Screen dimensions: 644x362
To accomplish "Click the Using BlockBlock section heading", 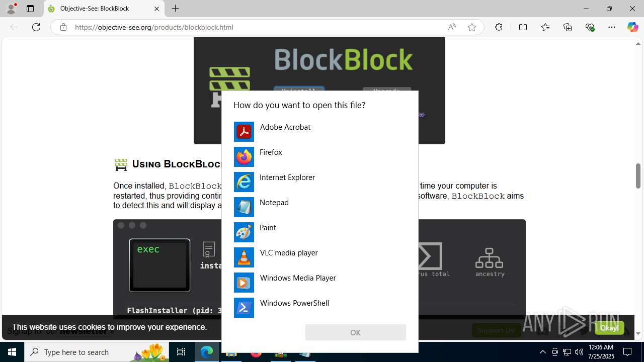I will click(x=177, y=164).
